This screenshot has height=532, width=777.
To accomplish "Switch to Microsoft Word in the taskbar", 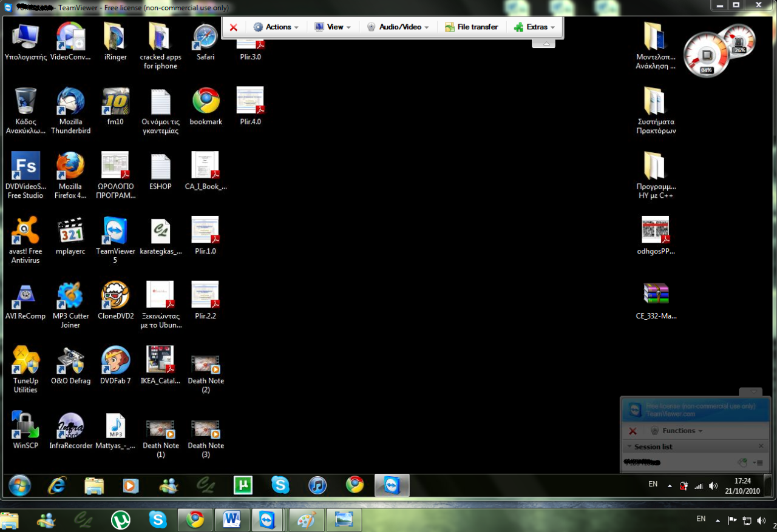I will tap(232, 520).
